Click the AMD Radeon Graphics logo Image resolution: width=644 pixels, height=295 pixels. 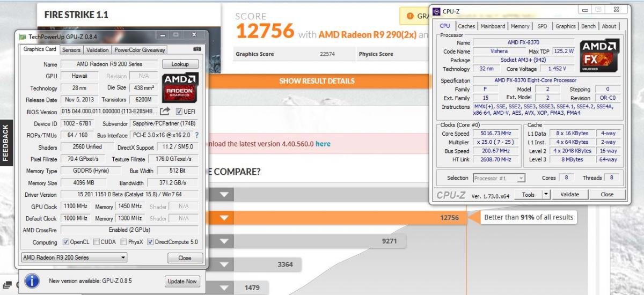(x=181, y=87)
